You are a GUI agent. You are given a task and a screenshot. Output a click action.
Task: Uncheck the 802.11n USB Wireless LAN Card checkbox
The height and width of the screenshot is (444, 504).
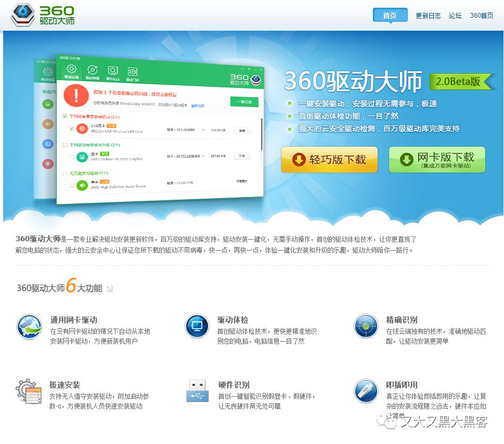pyautogui.click(x=71, y=129)
